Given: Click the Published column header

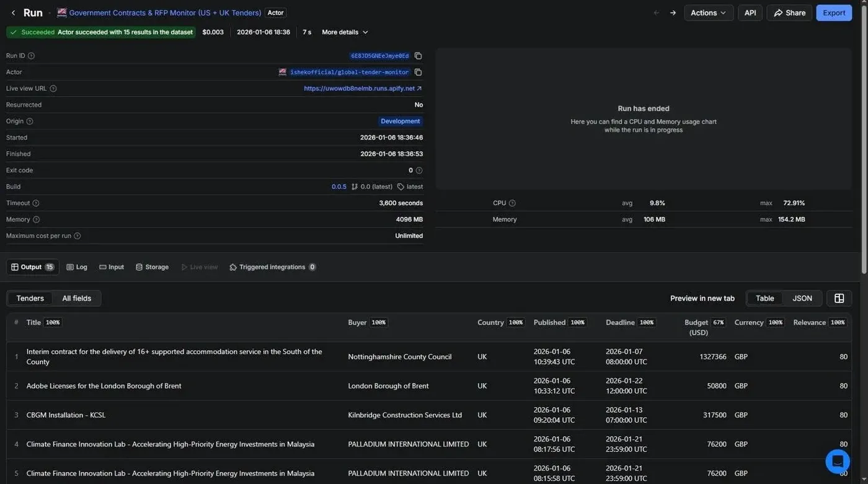Looking at the screenshot, I should [549, 322].
